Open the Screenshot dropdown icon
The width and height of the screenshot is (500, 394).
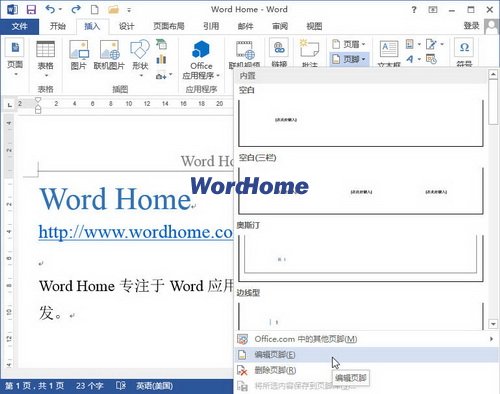click(x=164, y=75)
